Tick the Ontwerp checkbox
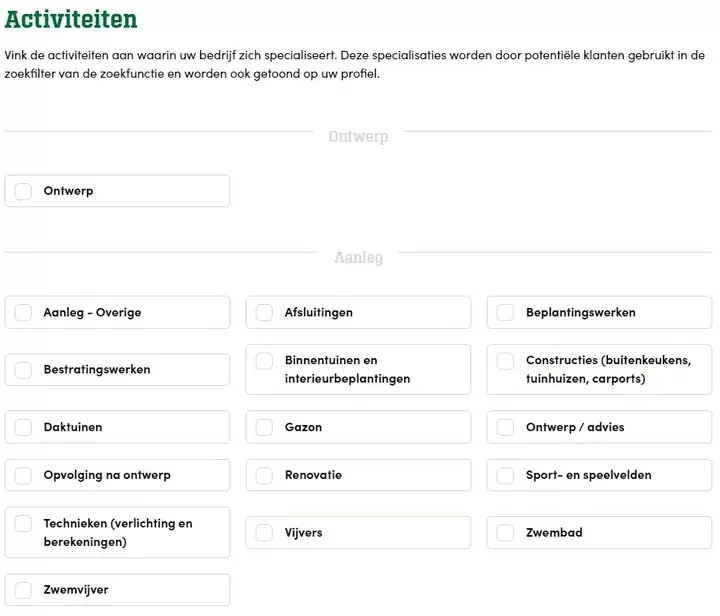Image resolution: width=720 pixels, height=616 pixels. click(x=23, y=191)
